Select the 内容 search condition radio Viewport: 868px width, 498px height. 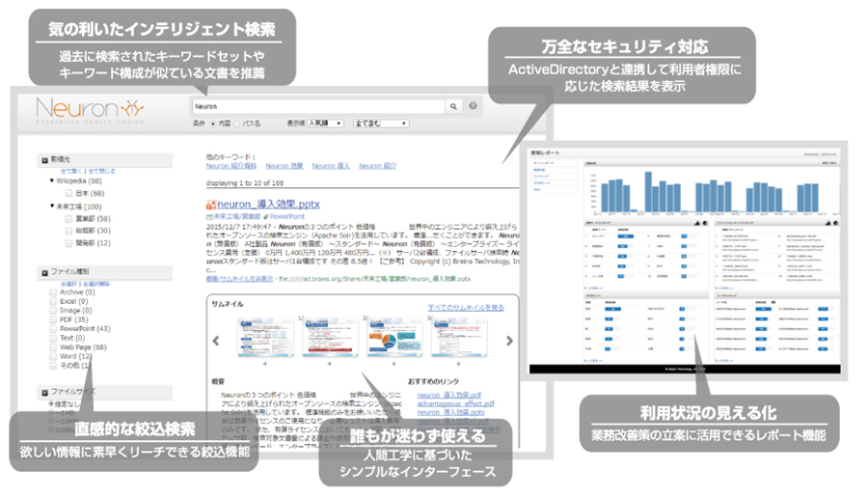[x=213, y=124]
